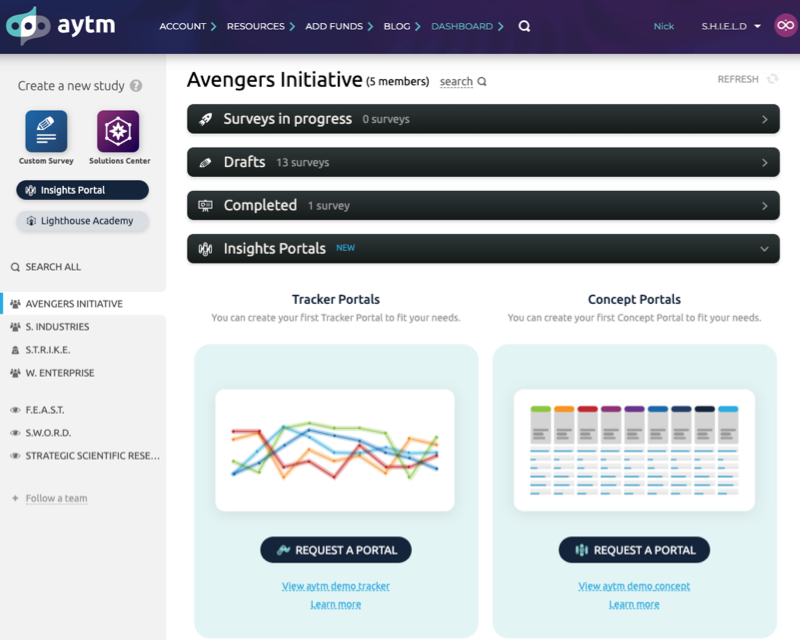Image resolution: width=800 pixels, height=640 pixels.
Task: Open the View aytm demo concept link
Action: point(634,586)
